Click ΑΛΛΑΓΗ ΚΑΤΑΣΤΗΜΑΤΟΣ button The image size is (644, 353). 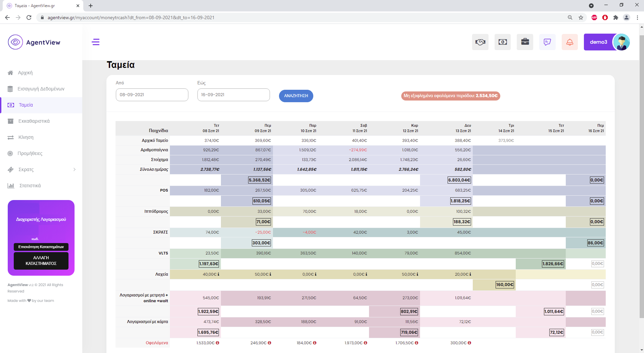click(x=41, y=261)
